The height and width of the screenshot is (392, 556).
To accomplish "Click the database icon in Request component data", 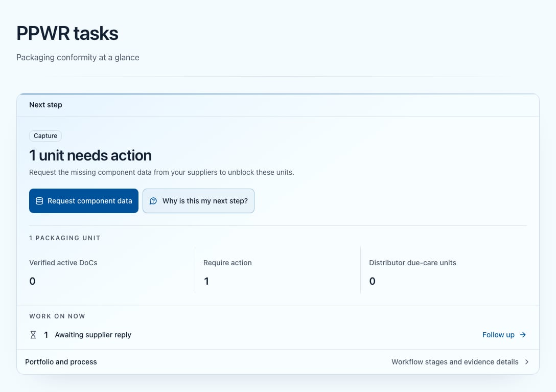I will [39, 201].
